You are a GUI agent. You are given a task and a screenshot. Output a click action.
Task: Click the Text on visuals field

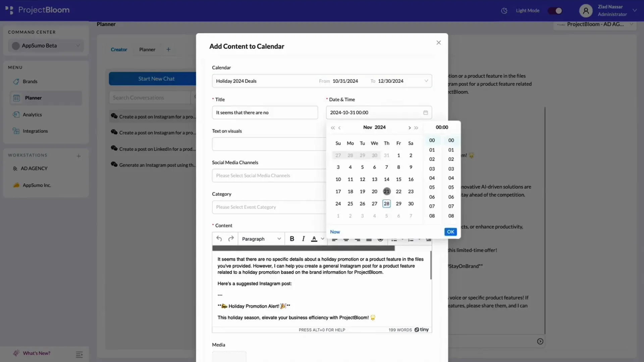coord(269,144)
